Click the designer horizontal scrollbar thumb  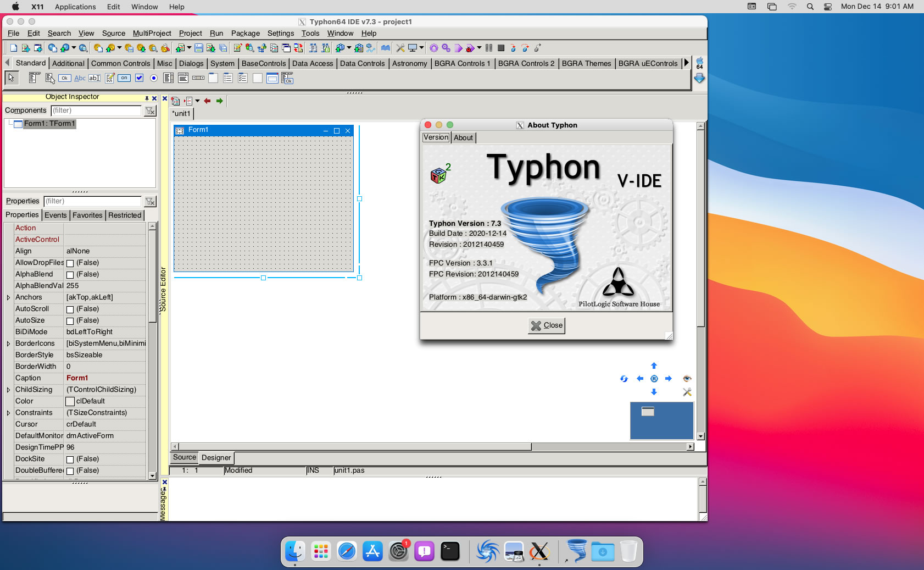coord(355,447)
